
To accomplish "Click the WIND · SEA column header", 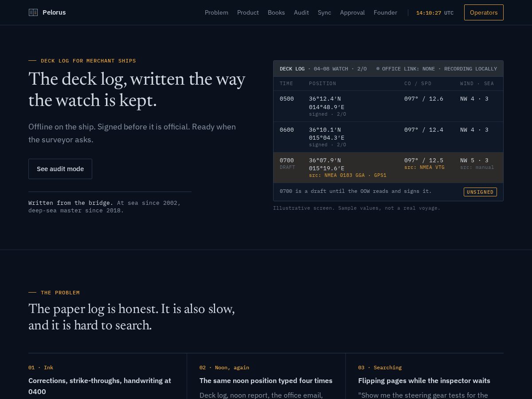I will (x=477, y=83).
